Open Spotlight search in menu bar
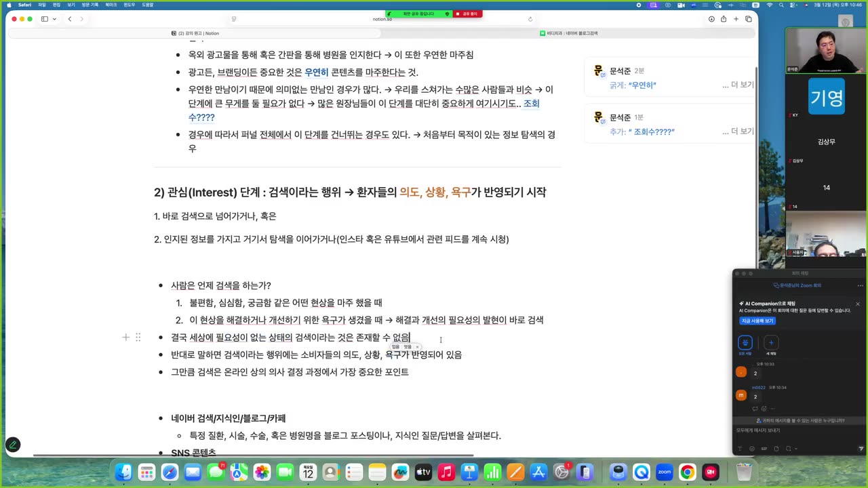Image resolution: width=868 pixels, height=488 pixels. pos(783,5)
